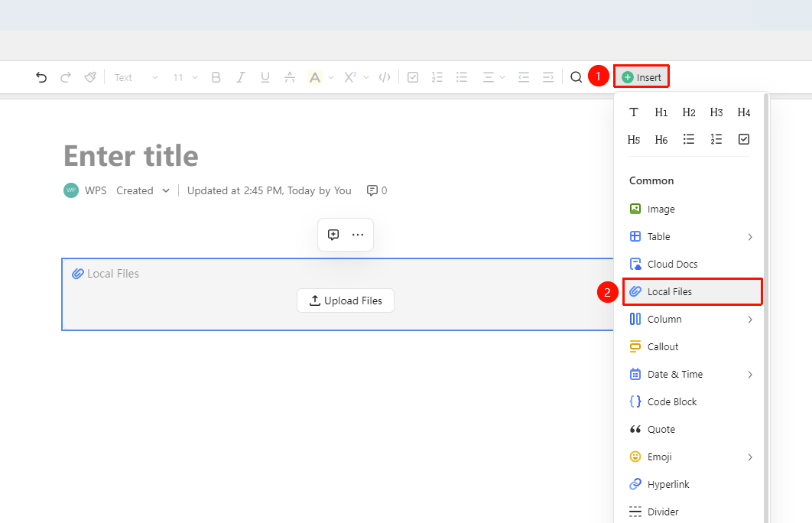Click the bulleted list toolbar icon
Image resolution: width=812 pixels, height=523 pixels.
click(x=462, y=78)
